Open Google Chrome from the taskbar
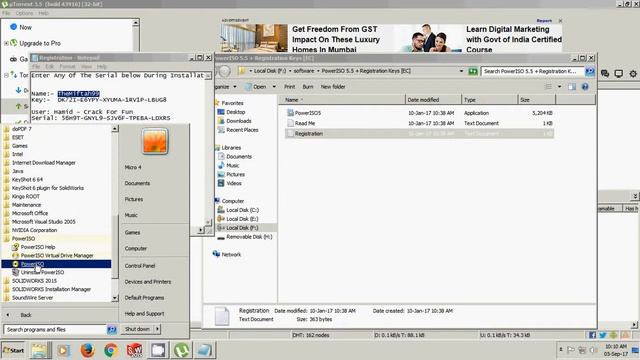 coord(111,350)
